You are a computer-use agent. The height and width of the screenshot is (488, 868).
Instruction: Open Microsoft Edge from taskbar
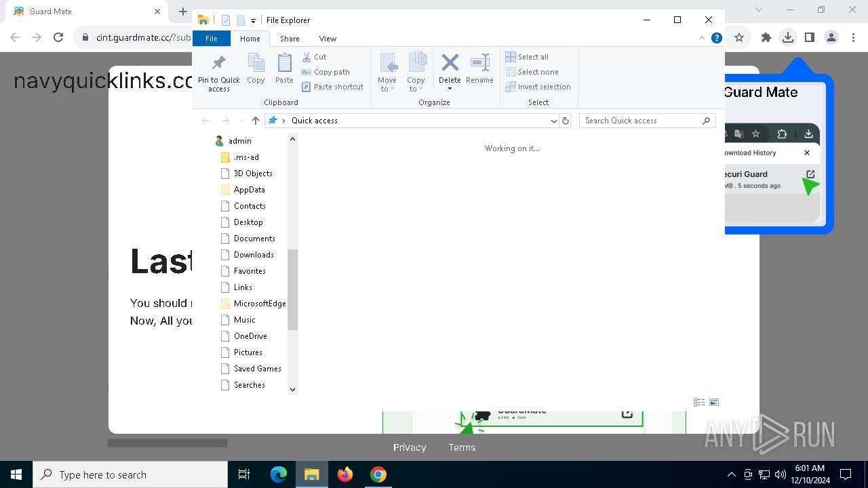pos(279,474)
